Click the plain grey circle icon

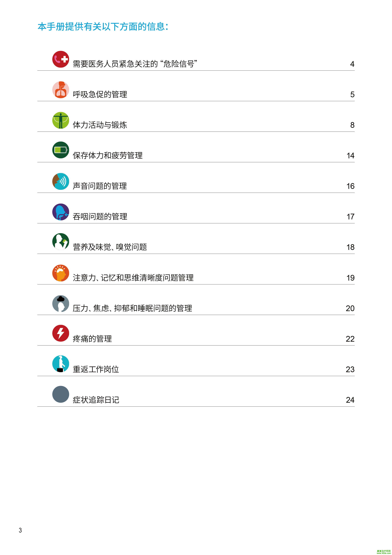coord(61,394)
